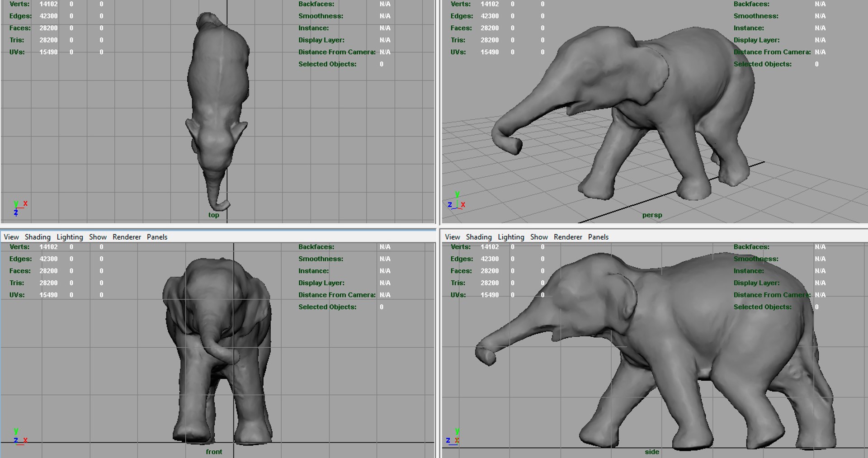Click 'Instance:' label in the persp view
Image resolution: width=868 pixels, height=458 pixels.
(749, 28)
